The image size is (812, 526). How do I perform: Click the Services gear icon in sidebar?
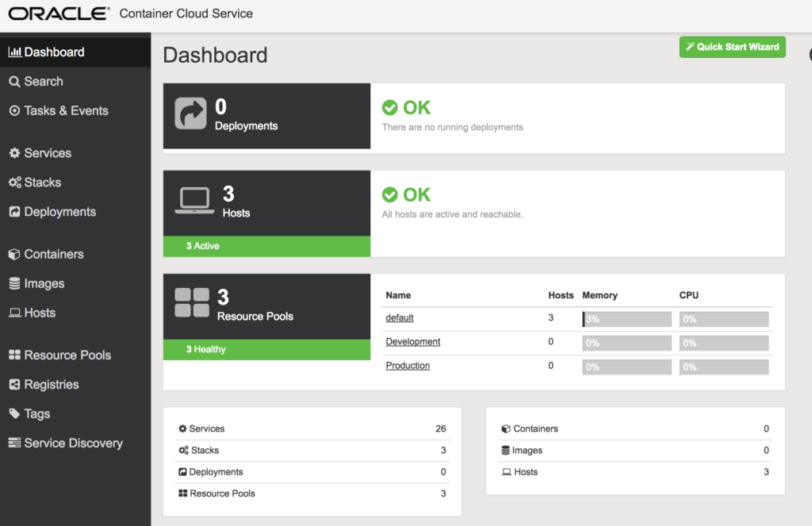pyautogui.click(x=14, y=153)
